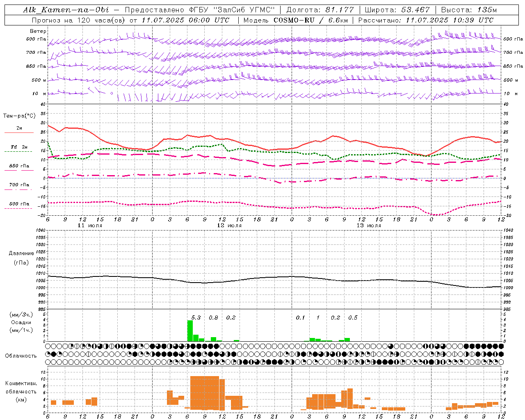Select the Долгота: 81.177 value
This screenshot has height=420, width=525.
pyautogui.click(x=320, y=10)
